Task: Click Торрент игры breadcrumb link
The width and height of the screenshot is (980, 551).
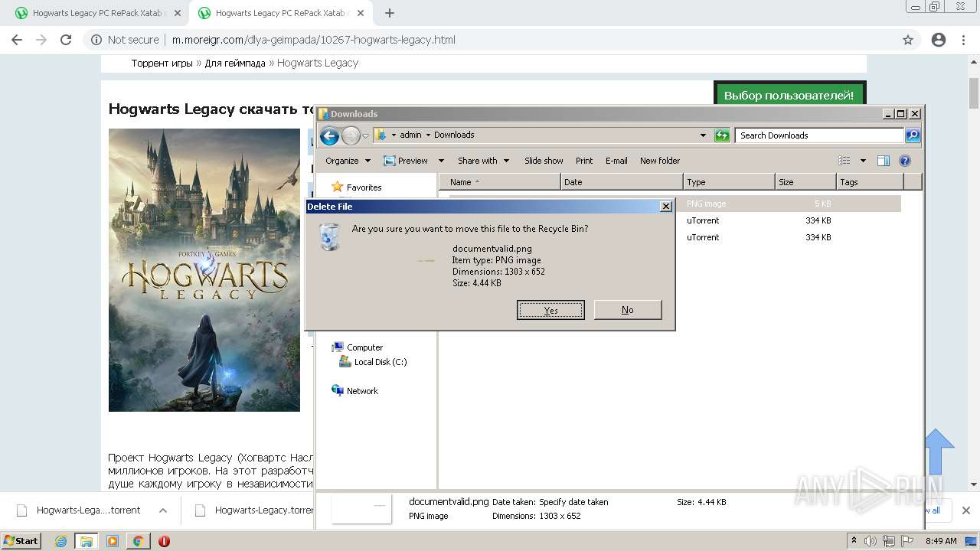Action: click(162, 63)
